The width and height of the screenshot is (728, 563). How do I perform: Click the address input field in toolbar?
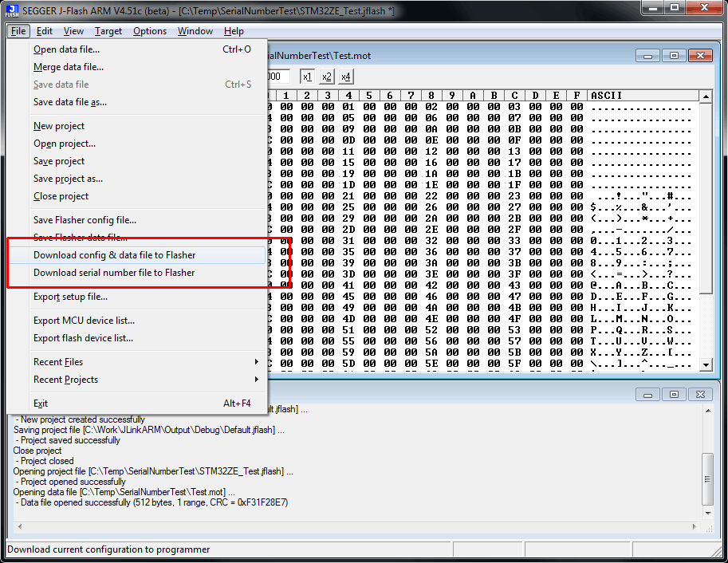[x=279, y=76]
